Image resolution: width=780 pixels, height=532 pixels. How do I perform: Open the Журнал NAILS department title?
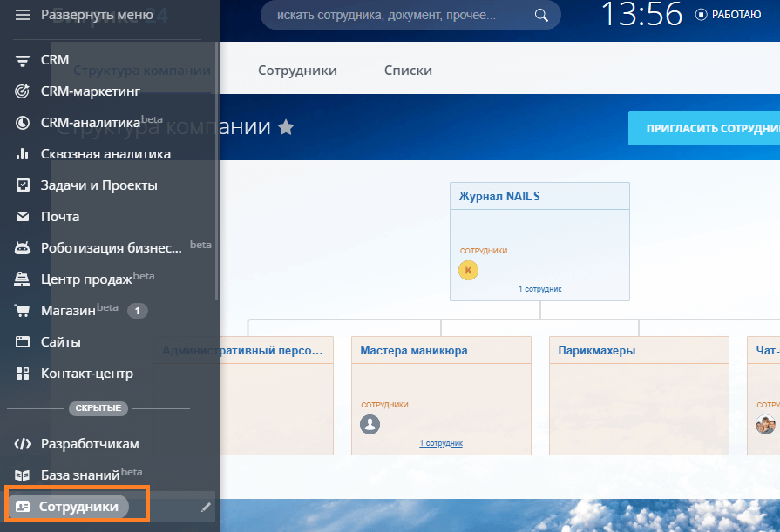point(499,197)
